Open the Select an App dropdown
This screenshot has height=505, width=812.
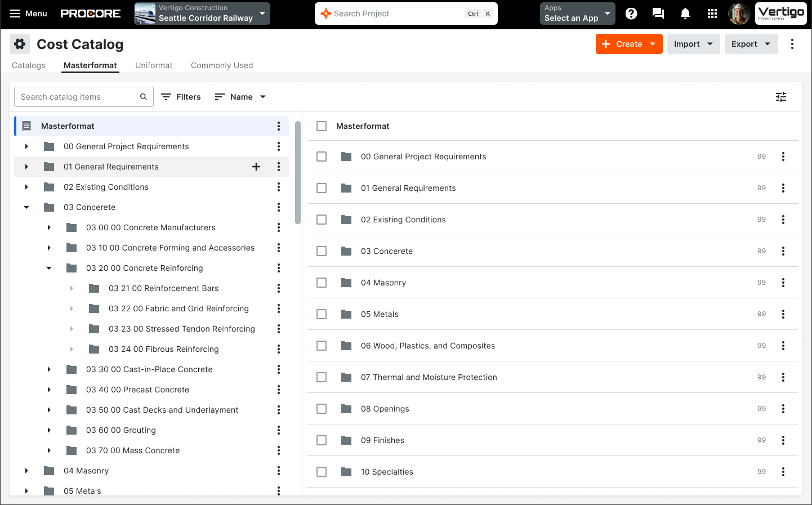coord(577,13)
